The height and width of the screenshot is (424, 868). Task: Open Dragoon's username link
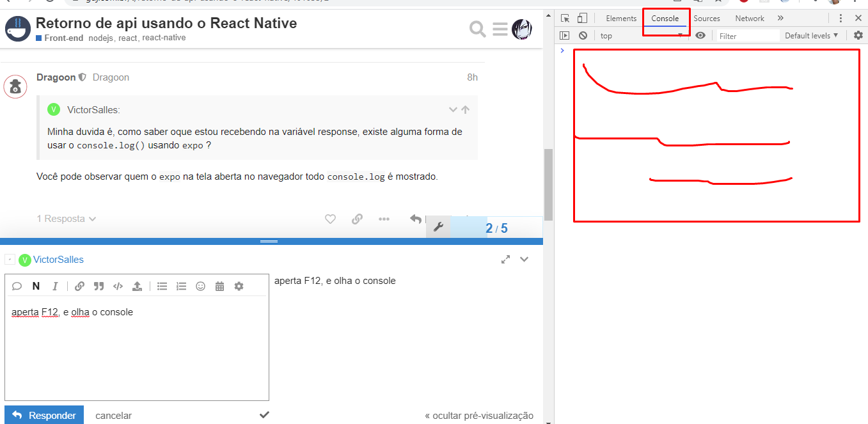(x=56, y=77)
